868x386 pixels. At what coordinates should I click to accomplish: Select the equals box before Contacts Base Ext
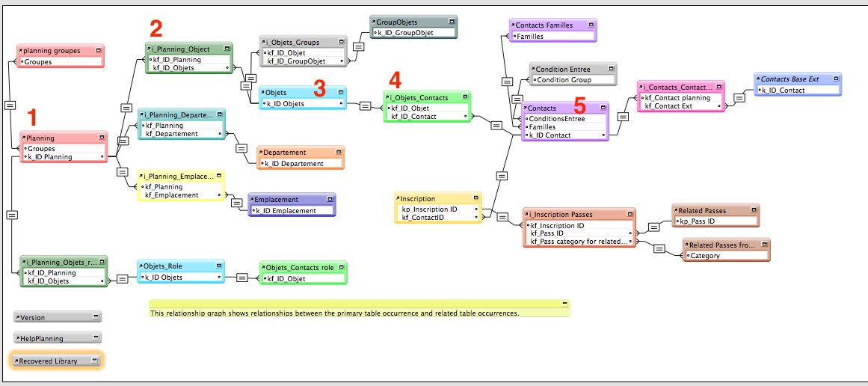(x=739, y=98)
